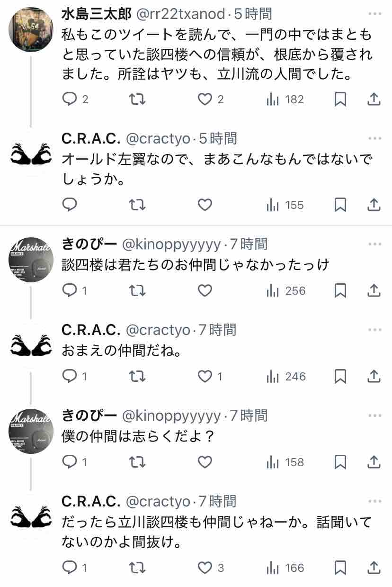
Task: Like 水島三太郎's tweet with 2 likes
Action: [x=205, y=99]
